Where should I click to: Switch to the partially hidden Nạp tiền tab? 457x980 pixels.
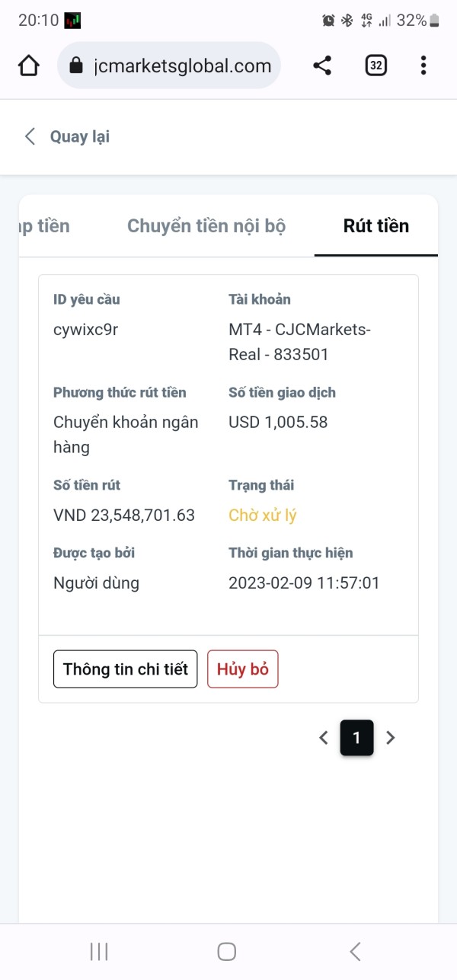coord(46,226)
